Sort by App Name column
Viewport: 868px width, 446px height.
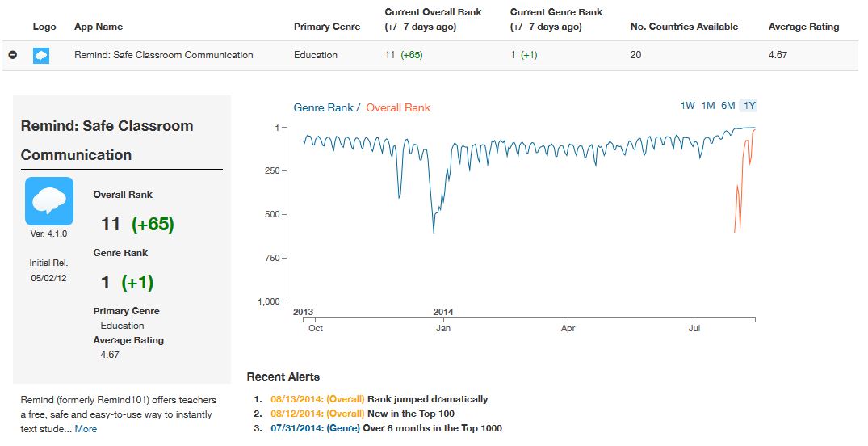click(99, 27)
